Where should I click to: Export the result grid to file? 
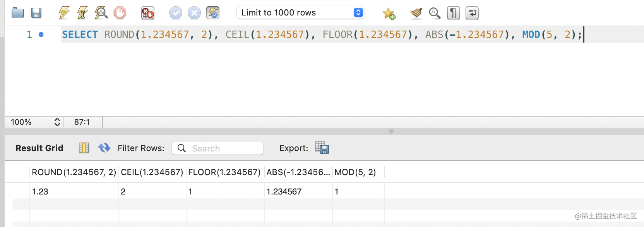coord(322,148)
